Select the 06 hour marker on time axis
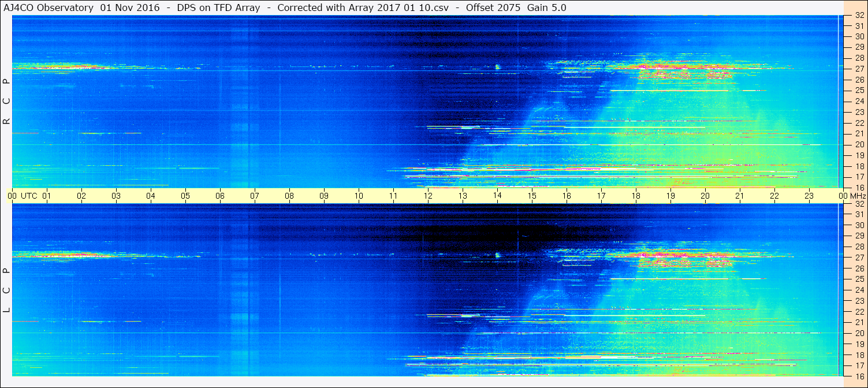Image resolution: width=868 pixels, height=388 pixels. point(220,196)
